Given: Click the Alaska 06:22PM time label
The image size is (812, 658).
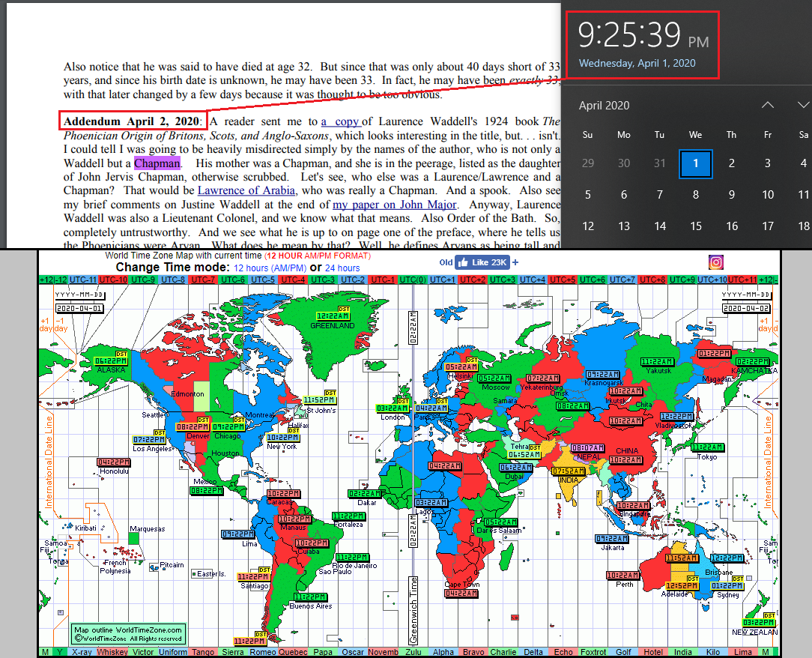Looking at the screenshot, I should pos(111,360).
